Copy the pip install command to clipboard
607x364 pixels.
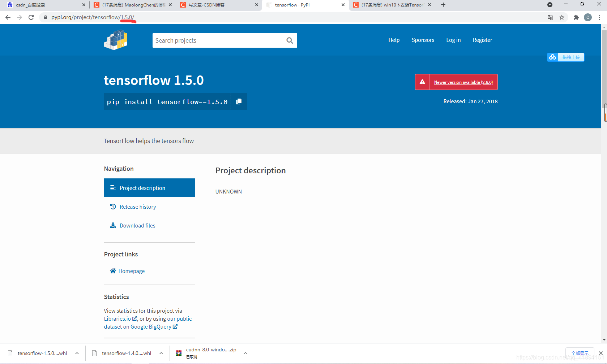(x=239, y=101)
